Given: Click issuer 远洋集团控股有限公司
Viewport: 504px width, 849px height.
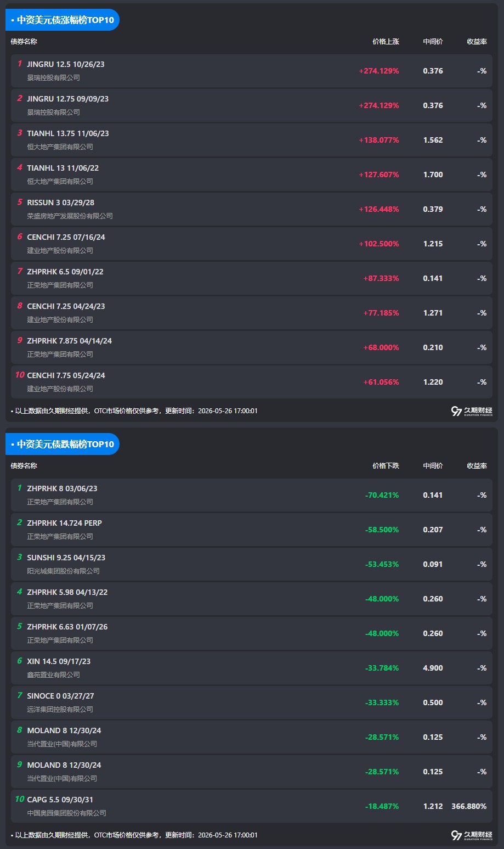Looking at the screenshot, I should click(60, 710).
